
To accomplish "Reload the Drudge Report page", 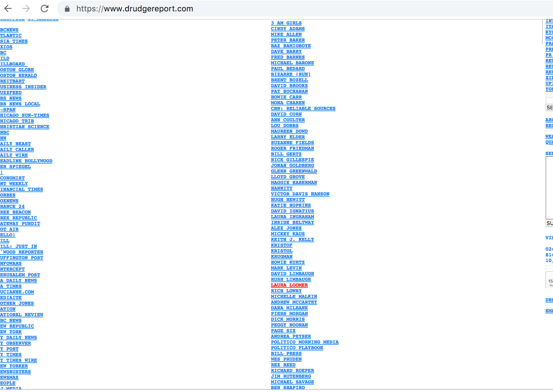I will click(45, 9).
